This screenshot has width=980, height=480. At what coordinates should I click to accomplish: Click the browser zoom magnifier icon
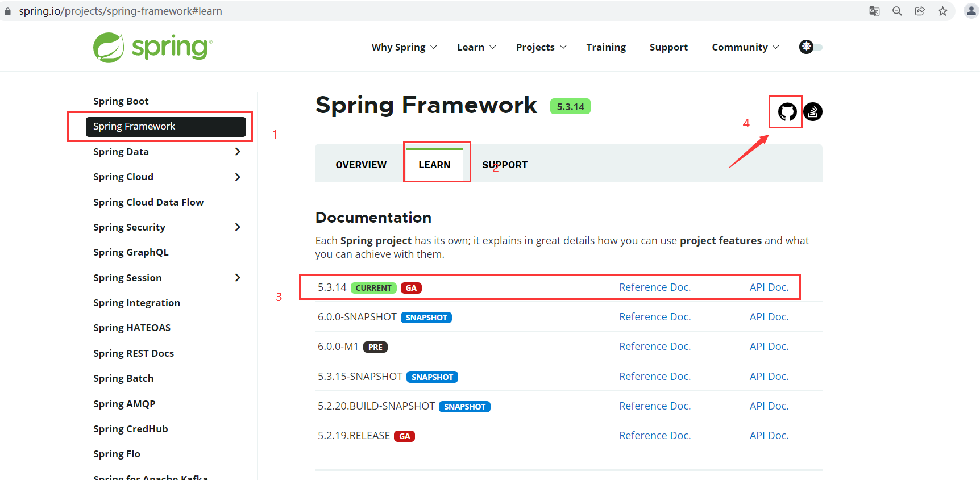[897, 11]
